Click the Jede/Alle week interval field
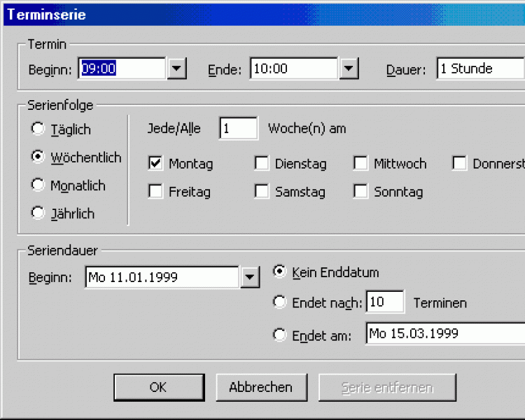This screenshot has width=525, height=420. click(238, 129)
